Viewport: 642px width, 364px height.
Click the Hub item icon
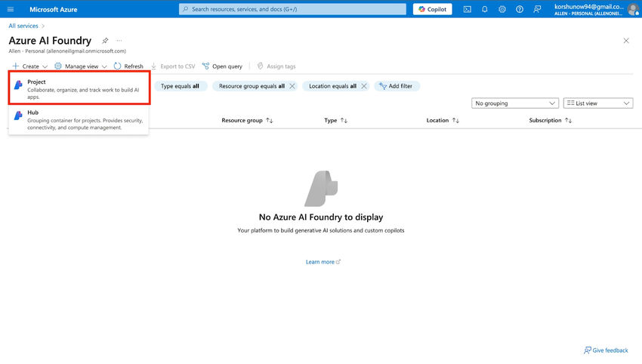18,116
